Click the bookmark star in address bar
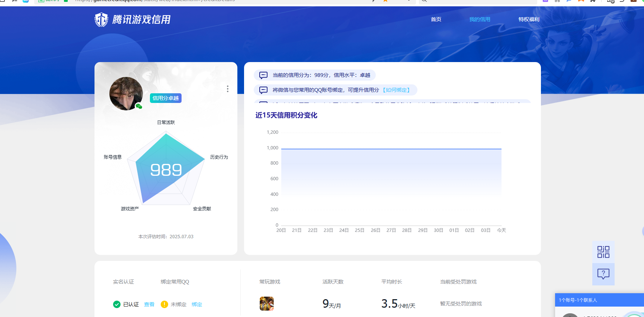The image size is (644, 317). 385,1
